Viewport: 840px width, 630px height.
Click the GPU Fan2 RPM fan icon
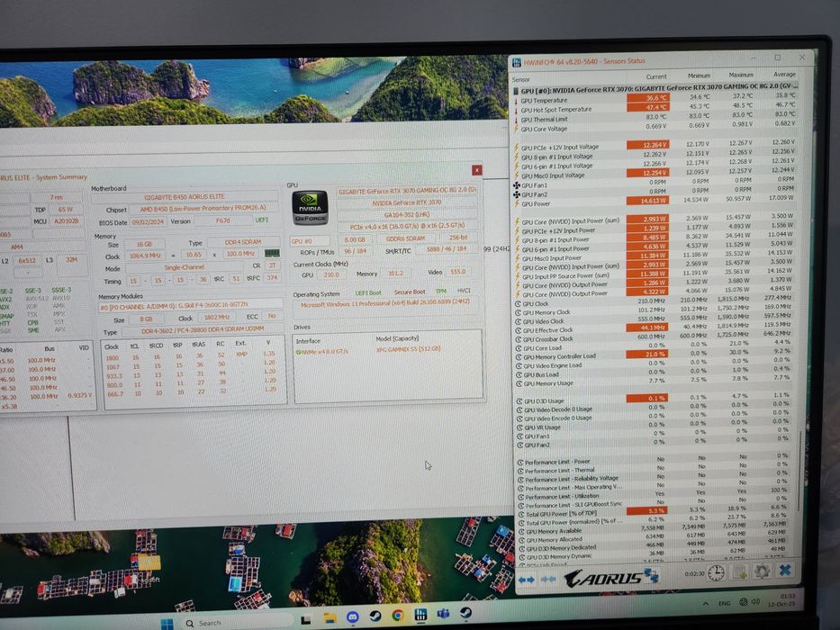[x=517, y=194]
